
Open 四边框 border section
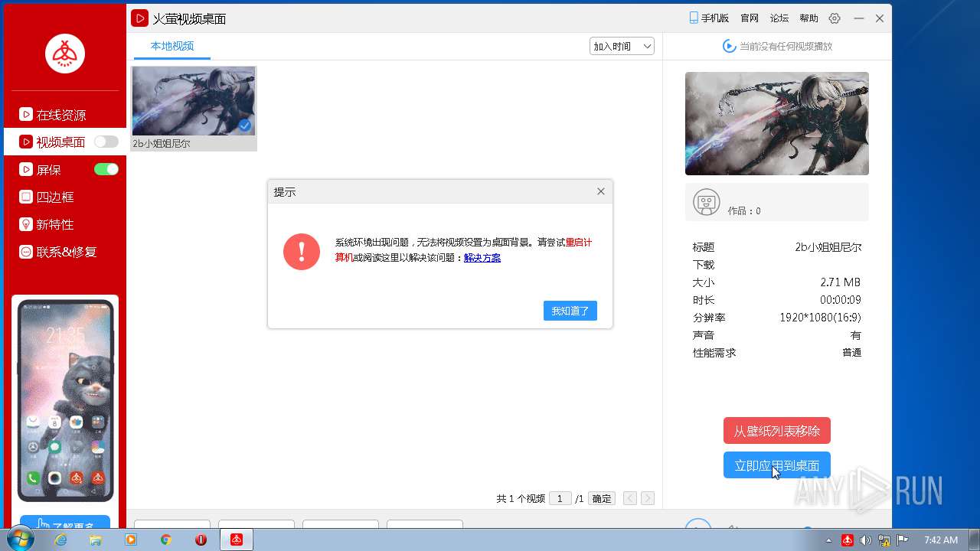[55, 197]
